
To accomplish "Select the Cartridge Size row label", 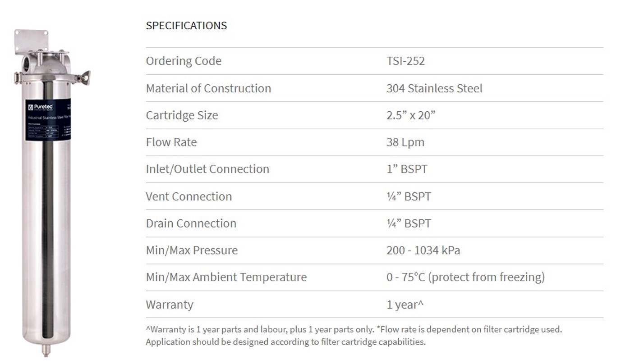I will [182, 115].
